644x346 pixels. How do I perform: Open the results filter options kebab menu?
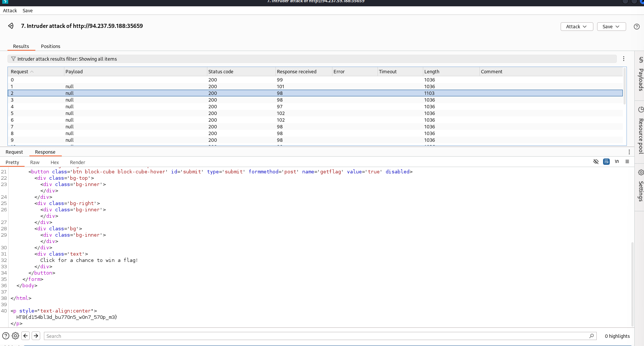click(624, 59)
